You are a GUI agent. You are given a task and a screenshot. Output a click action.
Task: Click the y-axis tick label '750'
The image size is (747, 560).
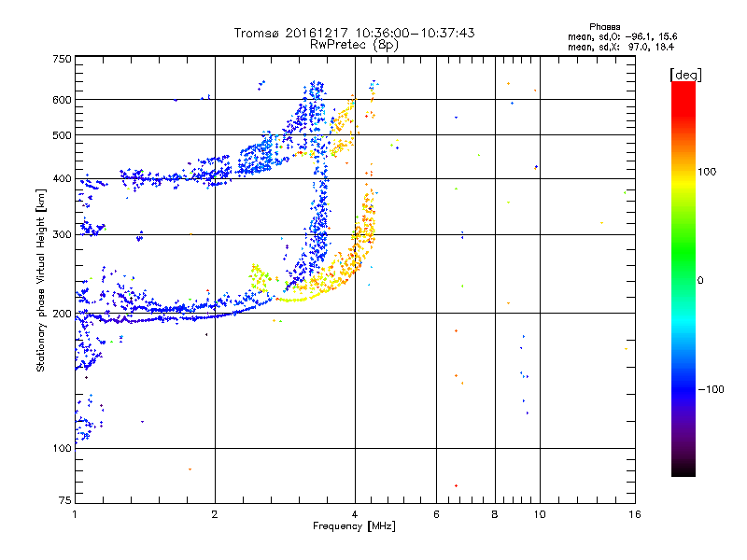point(62,59)
